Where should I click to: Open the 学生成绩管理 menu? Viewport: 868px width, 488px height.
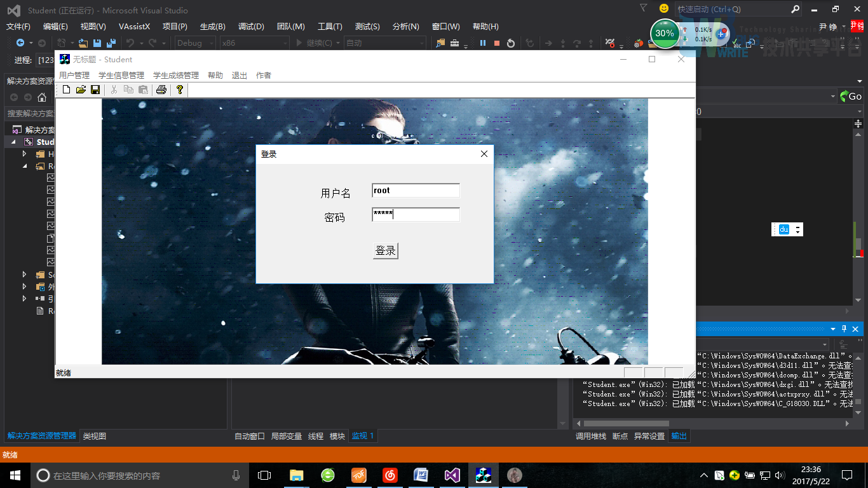point(176,75)
